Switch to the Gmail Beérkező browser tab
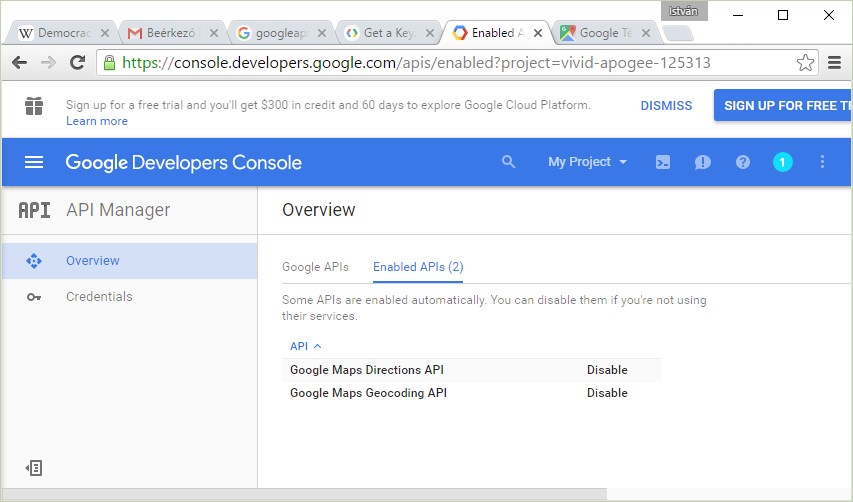 (169, 33)
